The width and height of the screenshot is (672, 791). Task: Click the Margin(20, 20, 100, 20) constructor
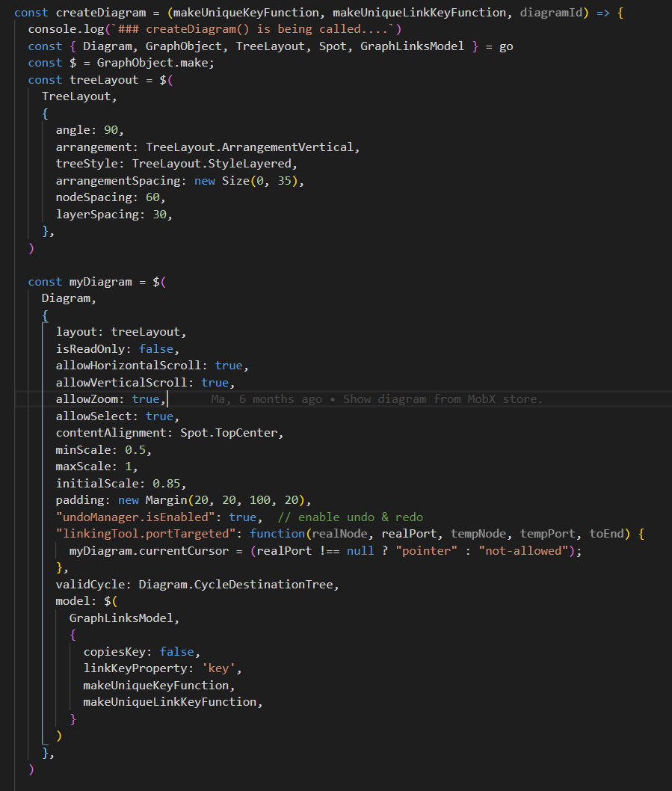[x=225, y=500]
